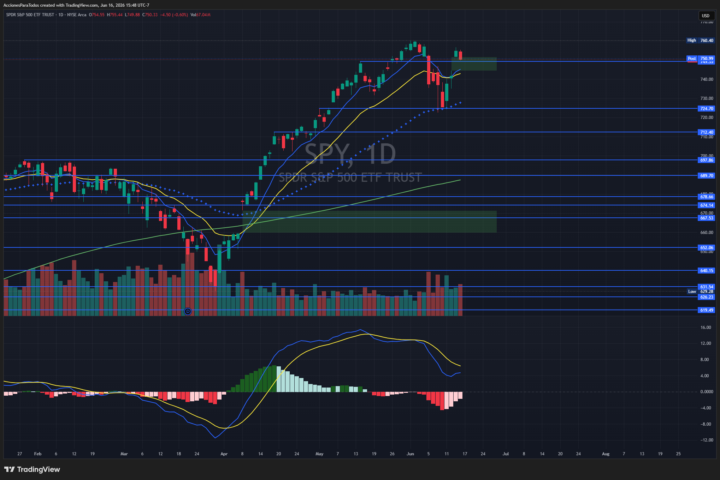This screenshot has width=720, height=480.
Task: Click the Low 629.28 price marker
Action: click(700, 292)
